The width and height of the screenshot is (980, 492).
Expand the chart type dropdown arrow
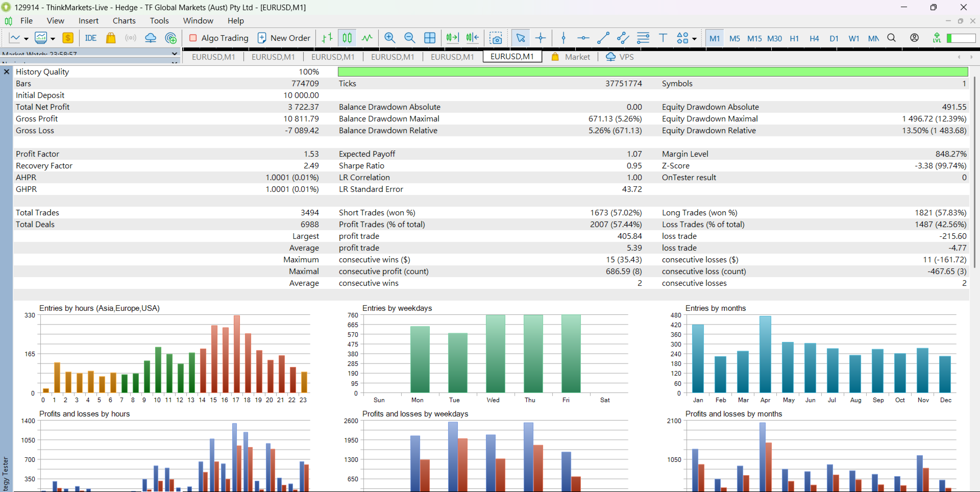[x=26, y=38]
